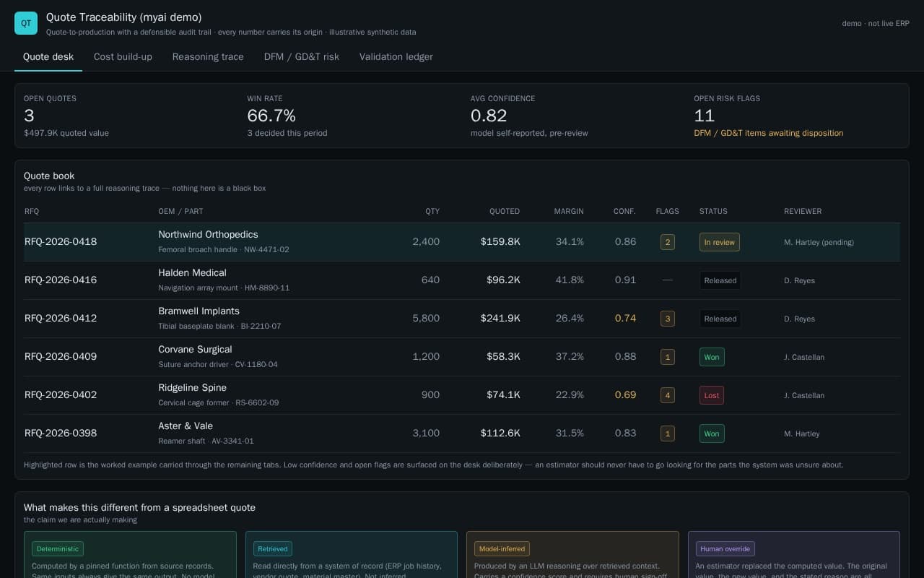
Task: Click the QT app logo icon
Action: pos(26,23)
